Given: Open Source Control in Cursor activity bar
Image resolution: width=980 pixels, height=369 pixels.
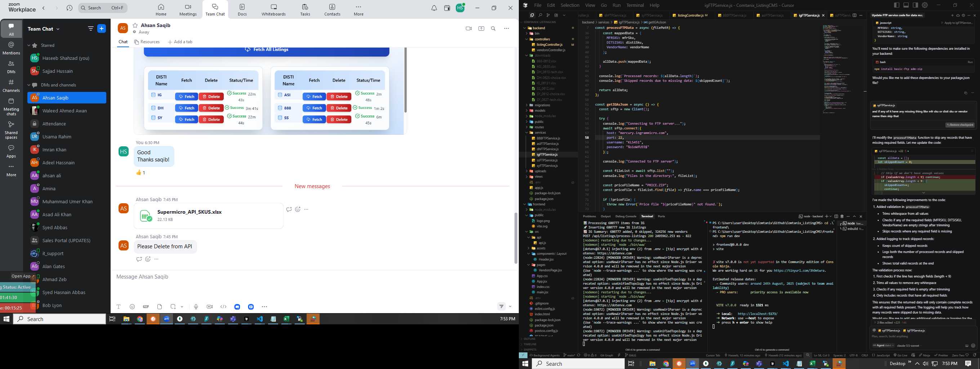Looking at the screenshot, I should click(548, 15).
